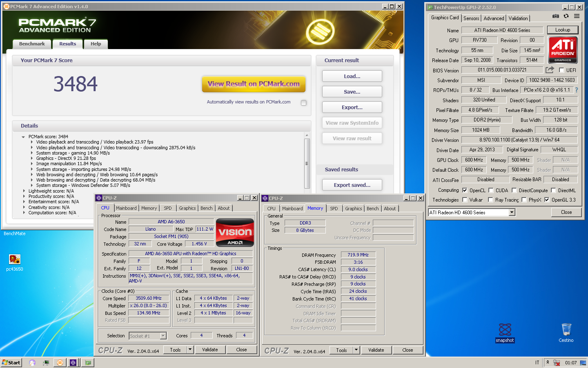The width and height of the screenshot is (588, 368).
Task: Click View Result on PCMark.com button
Action: pyautogui.click(x=254, y=84)
